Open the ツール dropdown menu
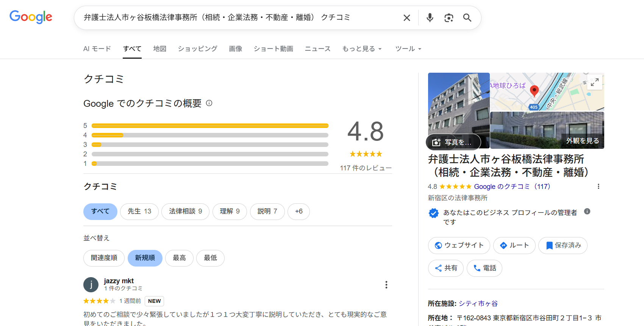 tap(408, 49)
